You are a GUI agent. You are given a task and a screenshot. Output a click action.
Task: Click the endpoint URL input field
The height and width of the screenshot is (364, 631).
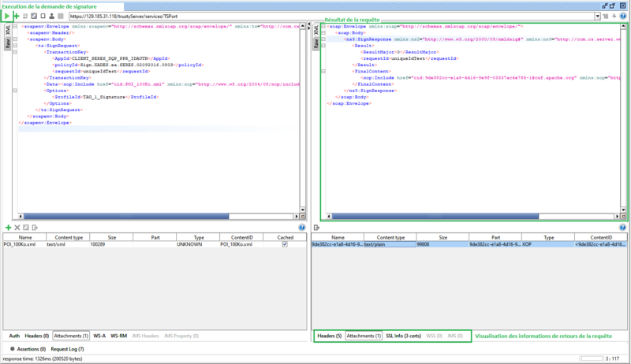coord(331,17)
